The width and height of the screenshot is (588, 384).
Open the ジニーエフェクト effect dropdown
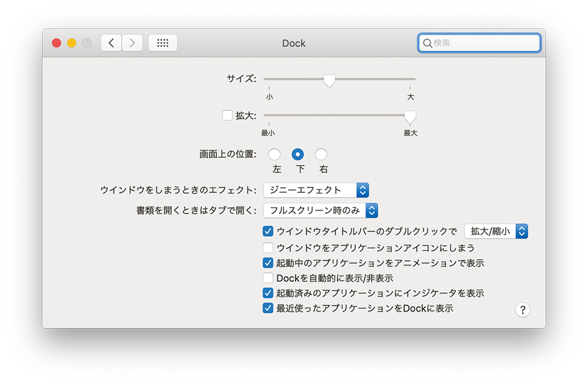coord(316,190)
